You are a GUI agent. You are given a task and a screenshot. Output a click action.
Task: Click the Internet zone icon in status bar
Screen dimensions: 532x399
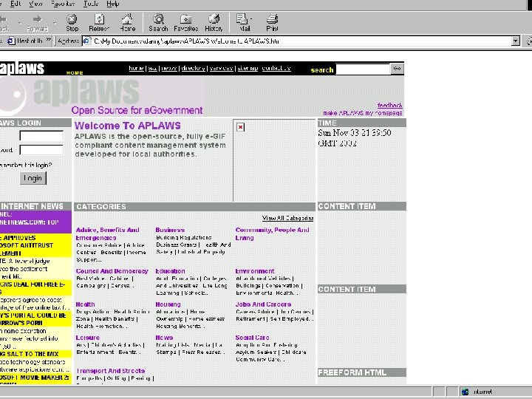point(465,392)
